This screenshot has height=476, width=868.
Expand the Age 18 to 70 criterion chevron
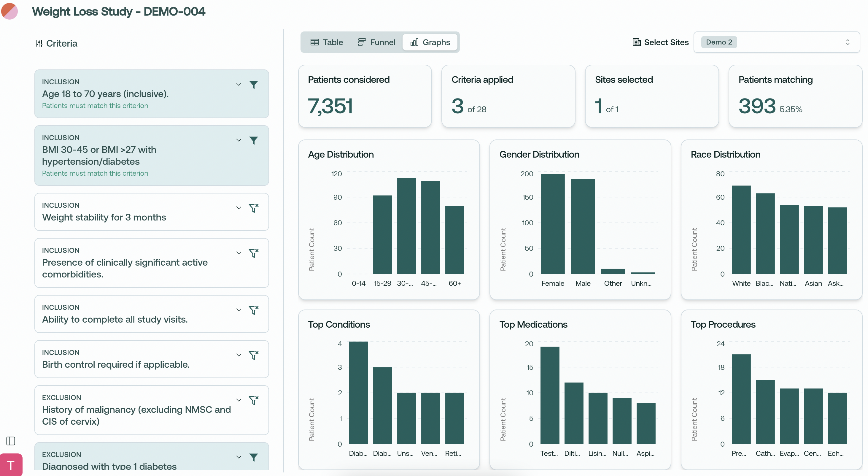click(x=239, y=84)
